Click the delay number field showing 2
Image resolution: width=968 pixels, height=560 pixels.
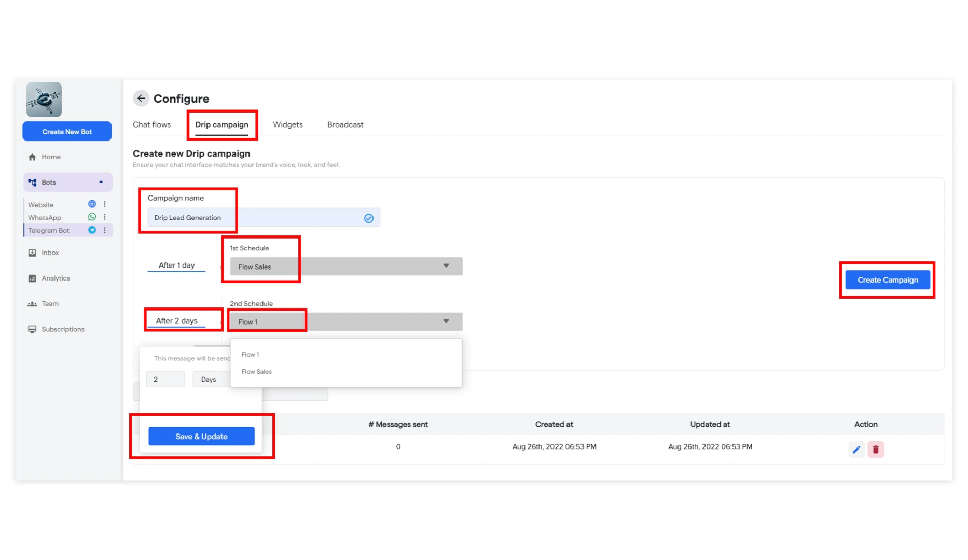point(165,379)
